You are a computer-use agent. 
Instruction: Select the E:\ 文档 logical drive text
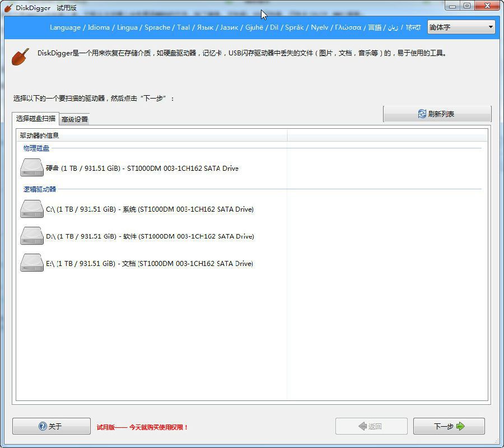coord(150,264)
